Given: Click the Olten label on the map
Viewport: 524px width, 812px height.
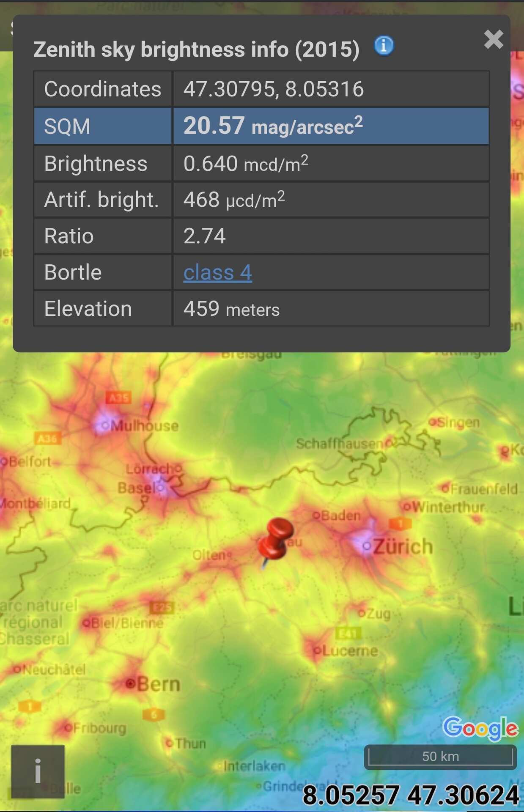Looking at the screenshot, I should tap(209, 555).
